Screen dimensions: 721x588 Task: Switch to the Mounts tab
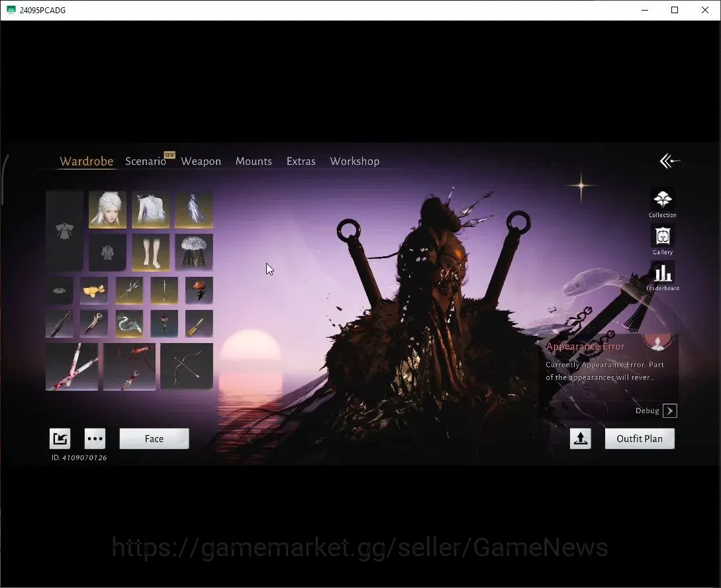point(254,162)
